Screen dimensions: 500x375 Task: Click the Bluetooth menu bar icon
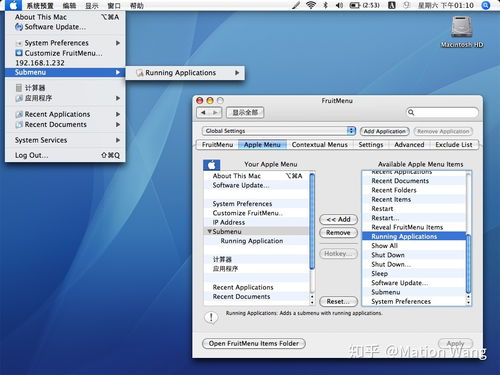click(x=326, y=5)
